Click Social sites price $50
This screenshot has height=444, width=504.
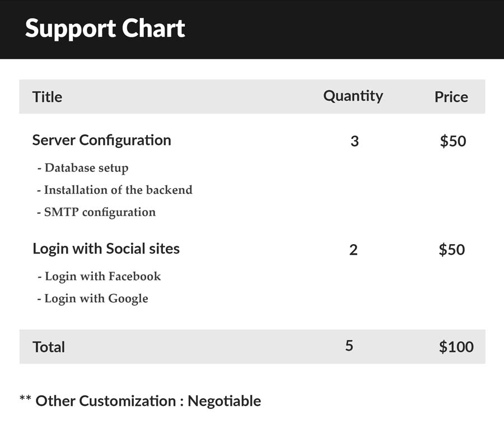click(x=451, y=250)
